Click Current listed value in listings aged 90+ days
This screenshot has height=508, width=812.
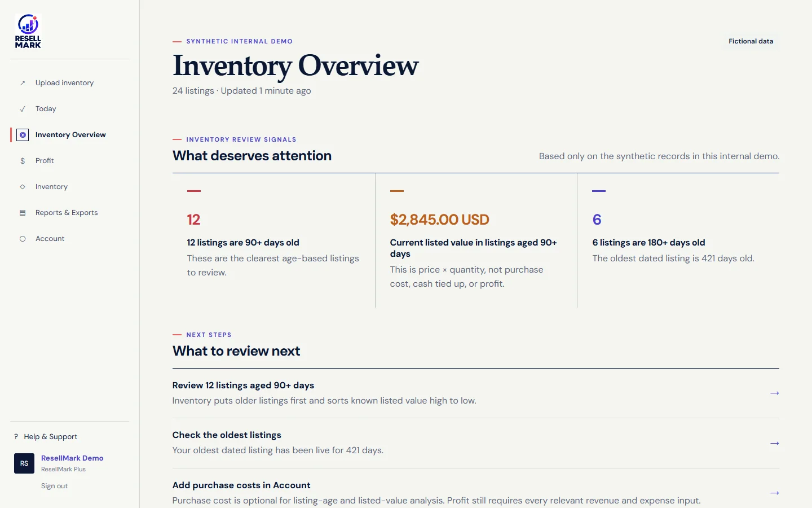coord(474,248)
